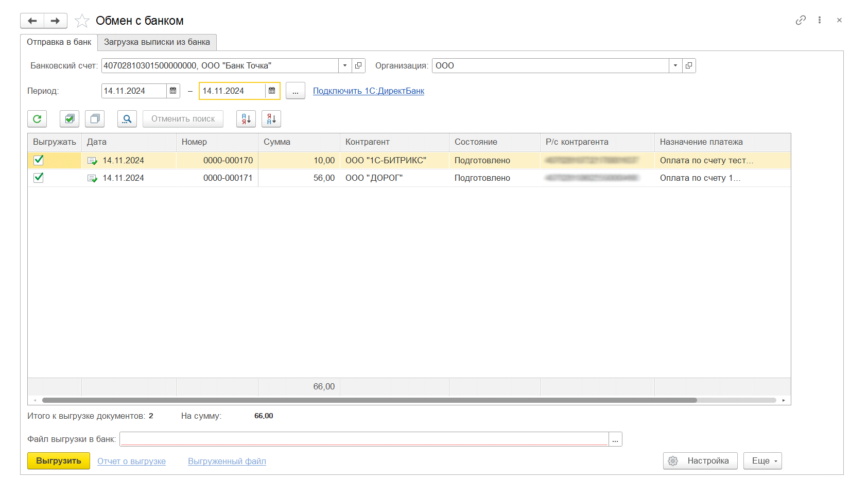Expand the Банковский счет dropdown
Screen dimensions: 868x495
click(345, 66)
